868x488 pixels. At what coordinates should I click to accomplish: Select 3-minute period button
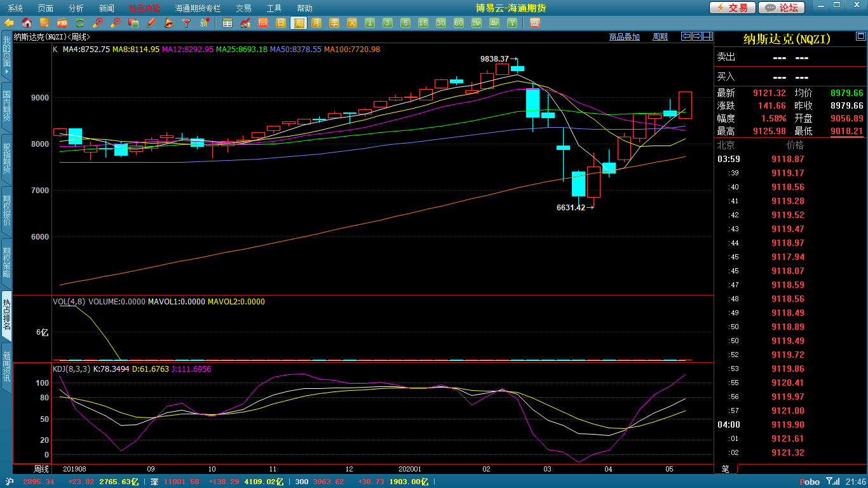pos(388,23)
